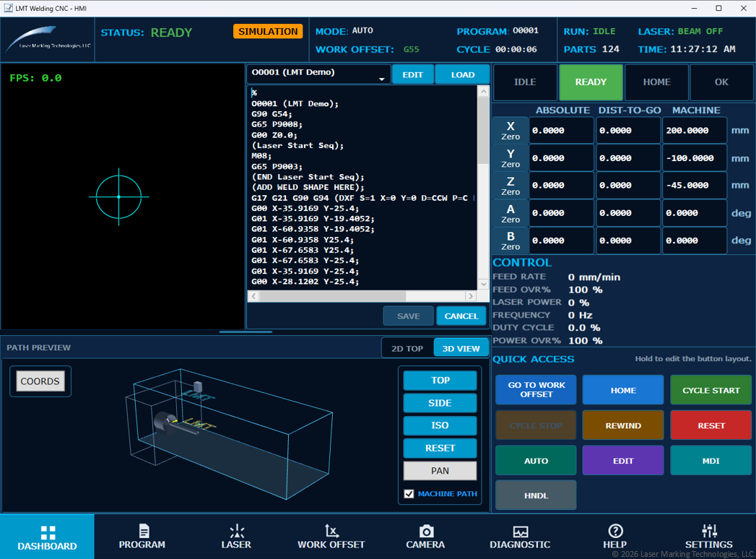Open the Diagnostic chart icon

coord(520,532)
